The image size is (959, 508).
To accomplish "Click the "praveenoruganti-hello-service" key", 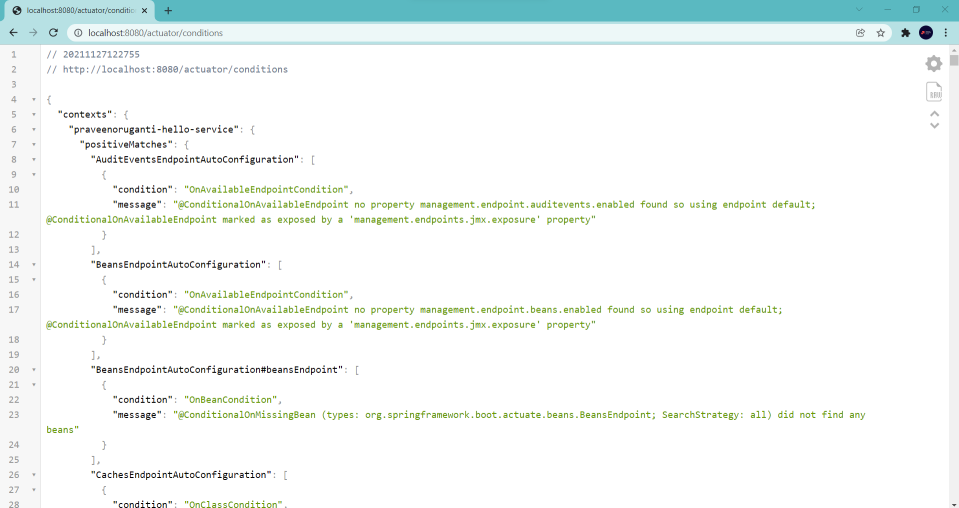I will coord(154,130).
